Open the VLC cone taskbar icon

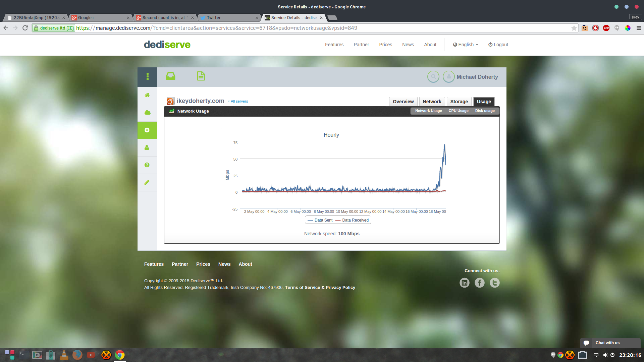click(x=64, y=355)
